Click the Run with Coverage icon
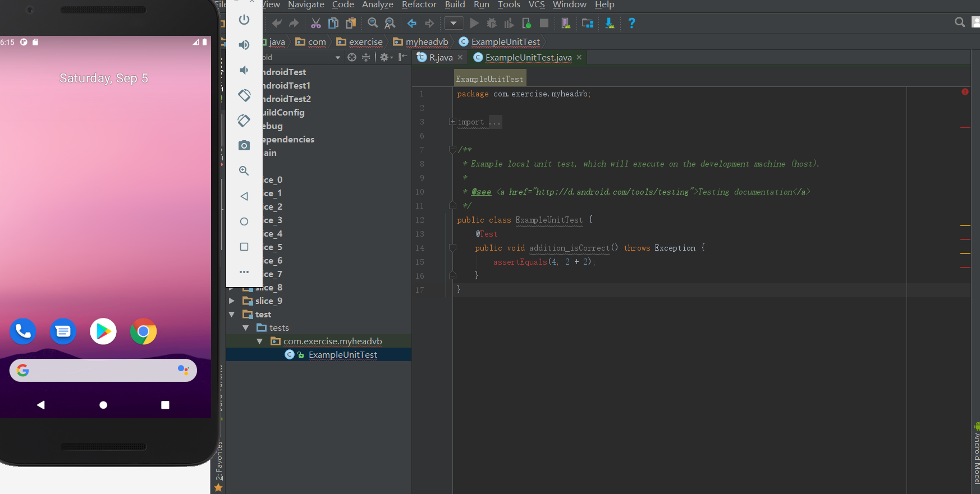This screenshot has height=494, width=980. pyautogui.click(x=509, y=23)
